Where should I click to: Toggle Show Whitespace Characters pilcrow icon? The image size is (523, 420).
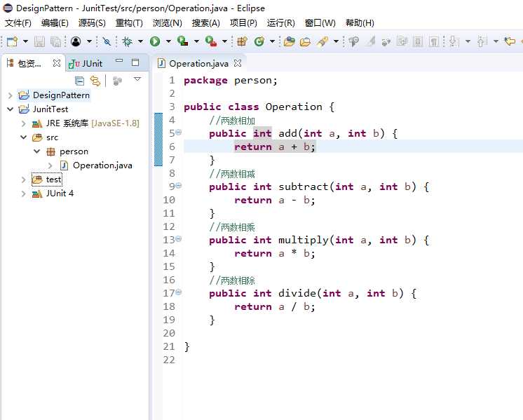[x=433, y=41]
